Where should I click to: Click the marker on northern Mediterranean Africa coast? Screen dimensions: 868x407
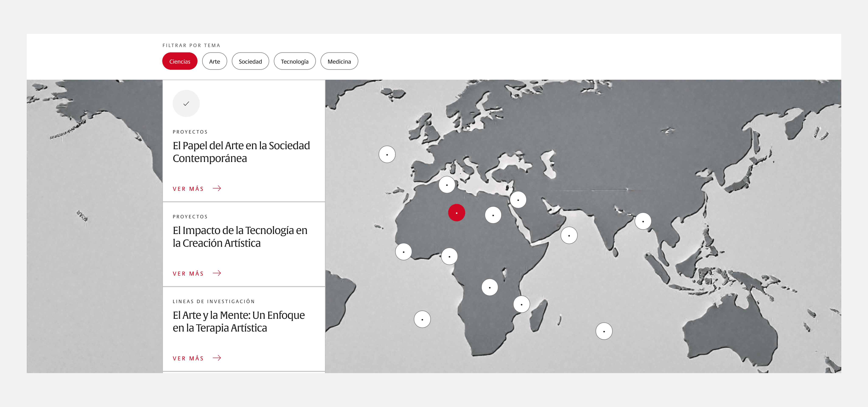[x=447, y=185]
